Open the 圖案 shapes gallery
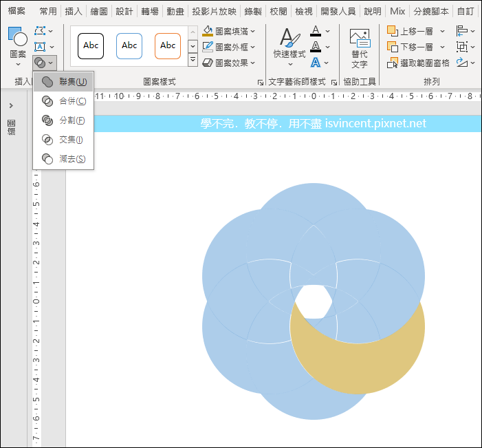Image resolution: width=482 pixels, height=448 pixels. pyautogui.click(x=18, y=46)
